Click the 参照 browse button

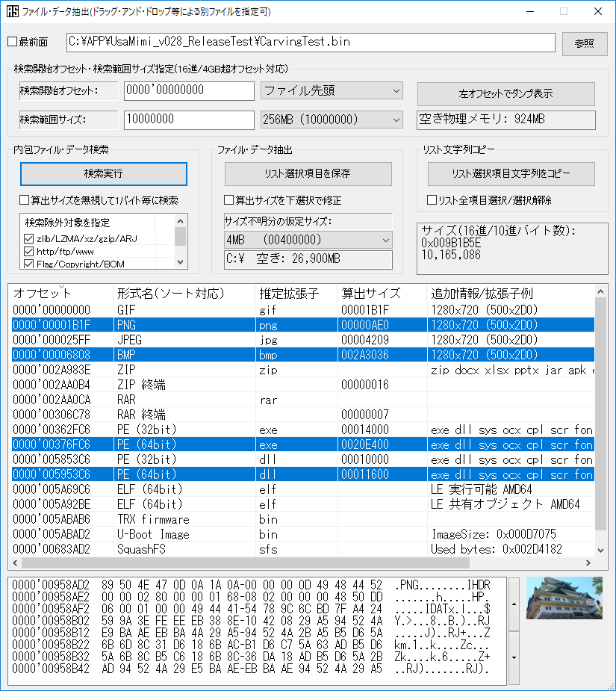(585, 43)
